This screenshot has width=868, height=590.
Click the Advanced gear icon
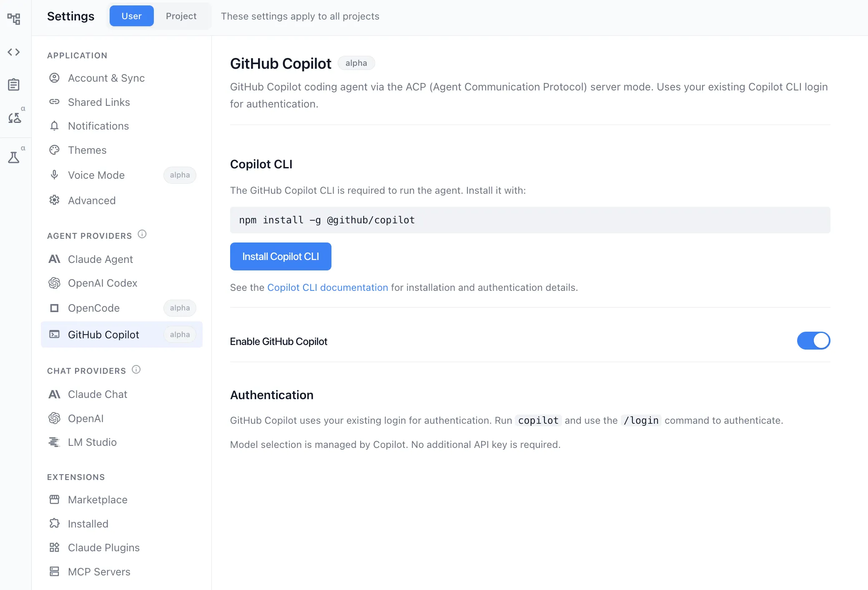point(55,200)
